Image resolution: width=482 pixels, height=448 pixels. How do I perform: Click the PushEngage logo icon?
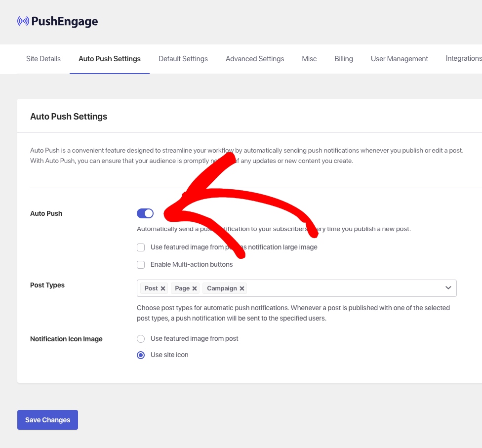click(23, 21)
